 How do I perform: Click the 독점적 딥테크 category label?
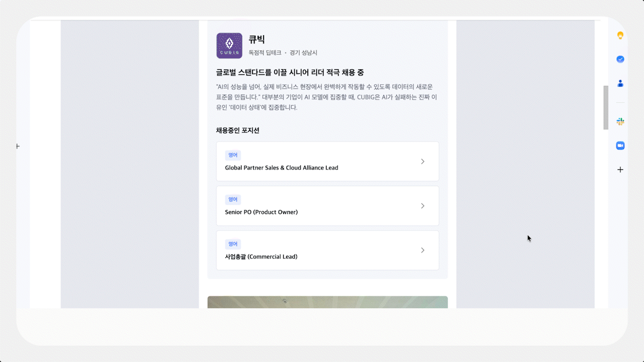(265, 53)
